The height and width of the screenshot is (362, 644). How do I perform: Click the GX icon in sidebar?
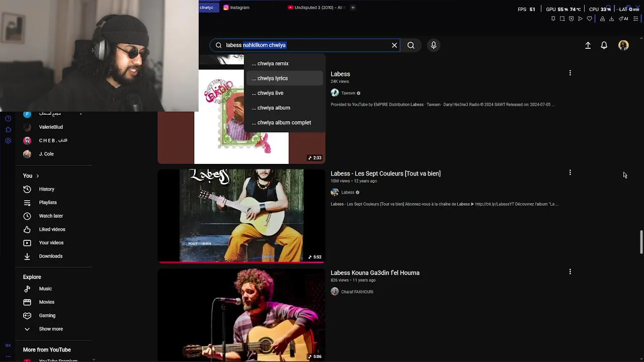pos(8,345)
